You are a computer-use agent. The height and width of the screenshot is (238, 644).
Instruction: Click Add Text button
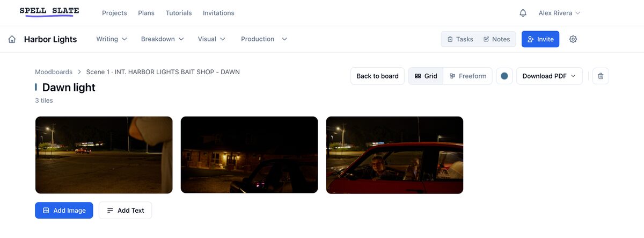[125, 210]
